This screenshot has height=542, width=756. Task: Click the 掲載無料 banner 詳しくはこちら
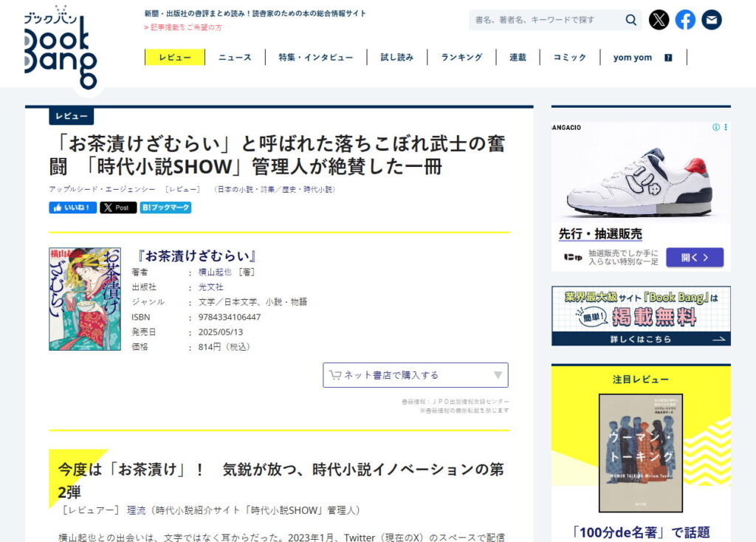(x=641, y=339)
